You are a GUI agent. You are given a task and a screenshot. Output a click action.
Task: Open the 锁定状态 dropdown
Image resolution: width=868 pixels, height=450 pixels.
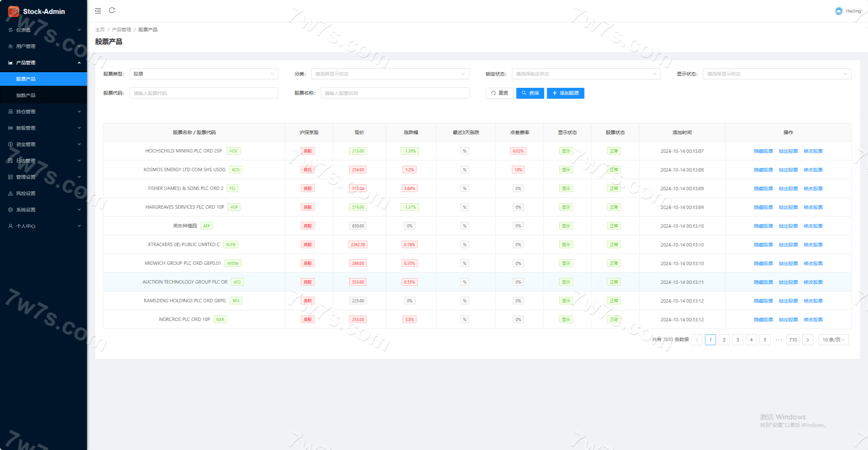click(586, 74)
